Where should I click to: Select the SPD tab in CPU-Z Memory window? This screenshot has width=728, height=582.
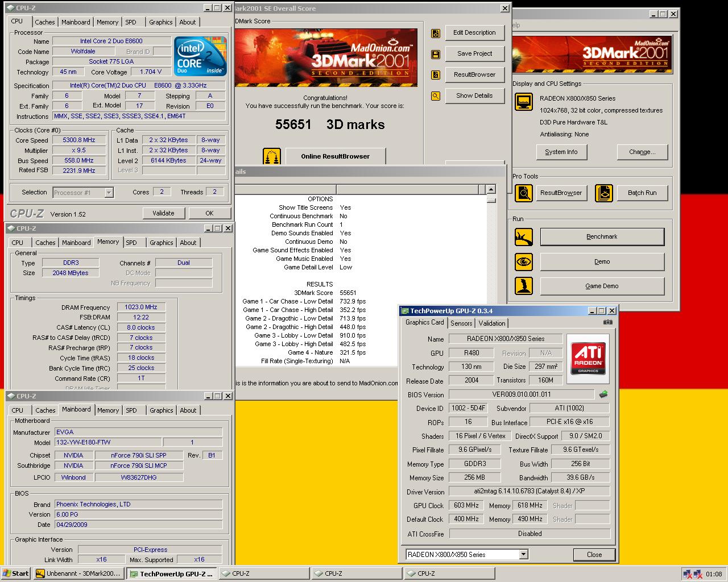(131, 243)
